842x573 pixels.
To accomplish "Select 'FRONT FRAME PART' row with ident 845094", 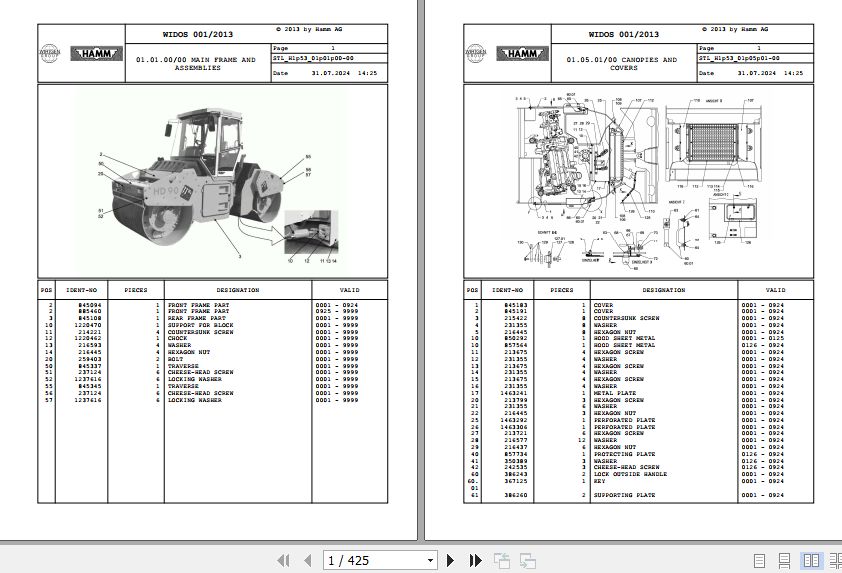I will click(213, 304).
